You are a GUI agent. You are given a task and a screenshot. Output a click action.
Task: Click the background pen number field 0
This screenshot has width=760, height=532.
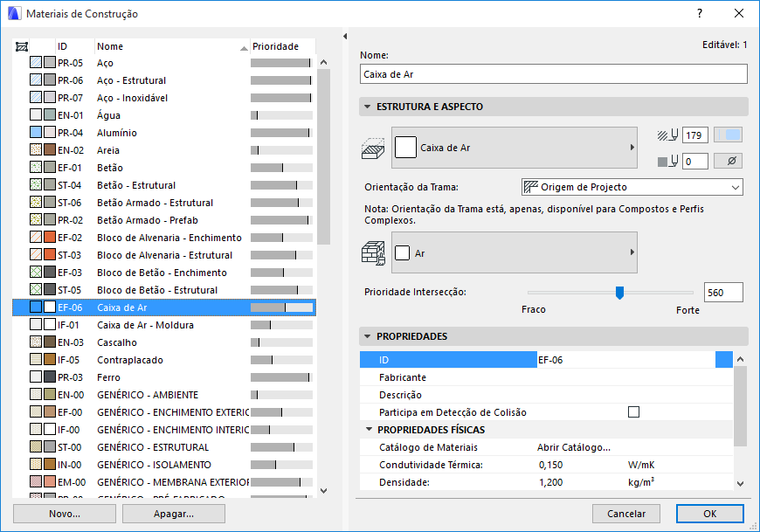(x=695, y=161)
